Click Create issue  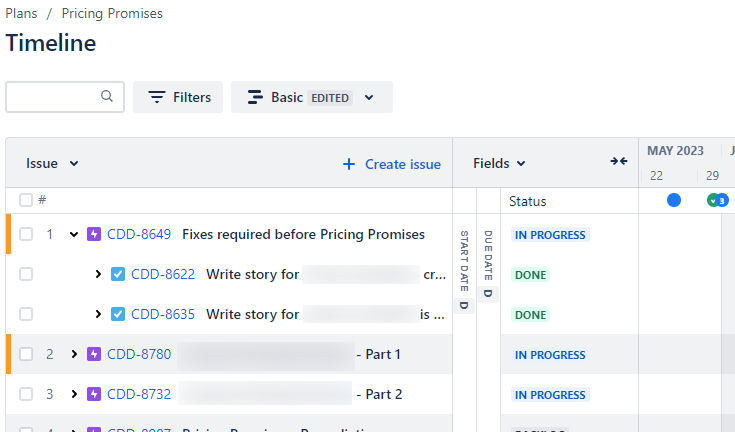tap(392, 164)
